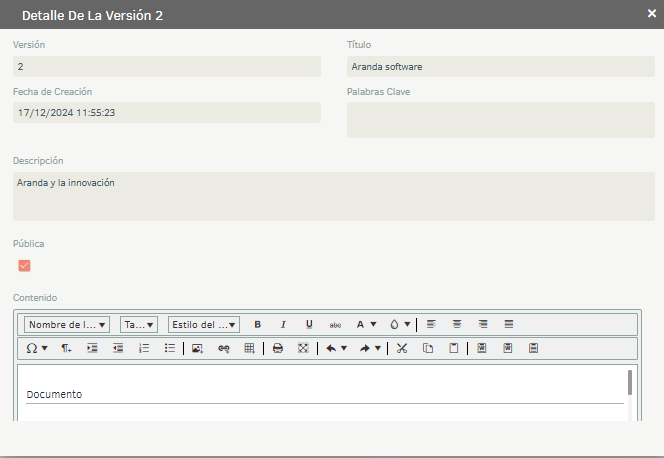Print the editor content
664x458 pixels.
pos(278,348)
